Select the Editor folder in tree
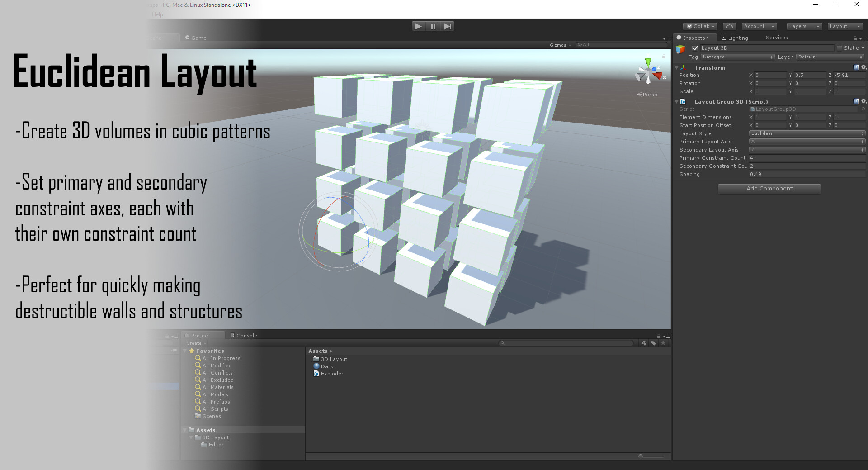Screen dimensions: 868x470 212,445
